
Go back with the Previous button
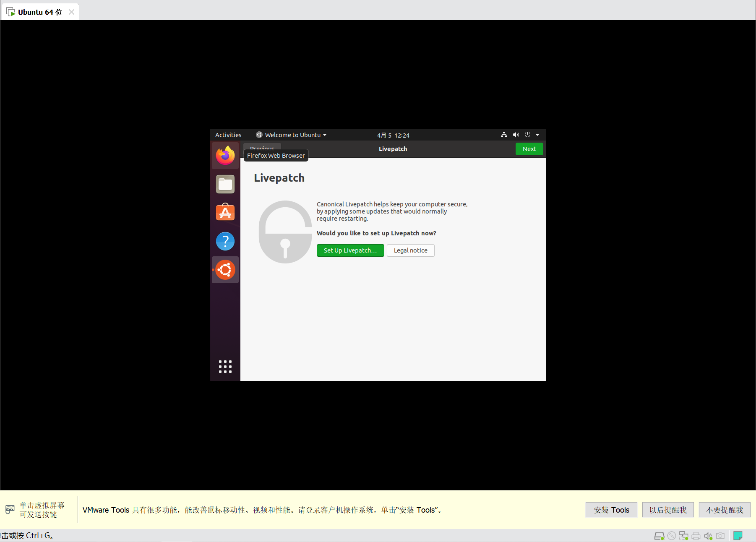pos(262,146)
